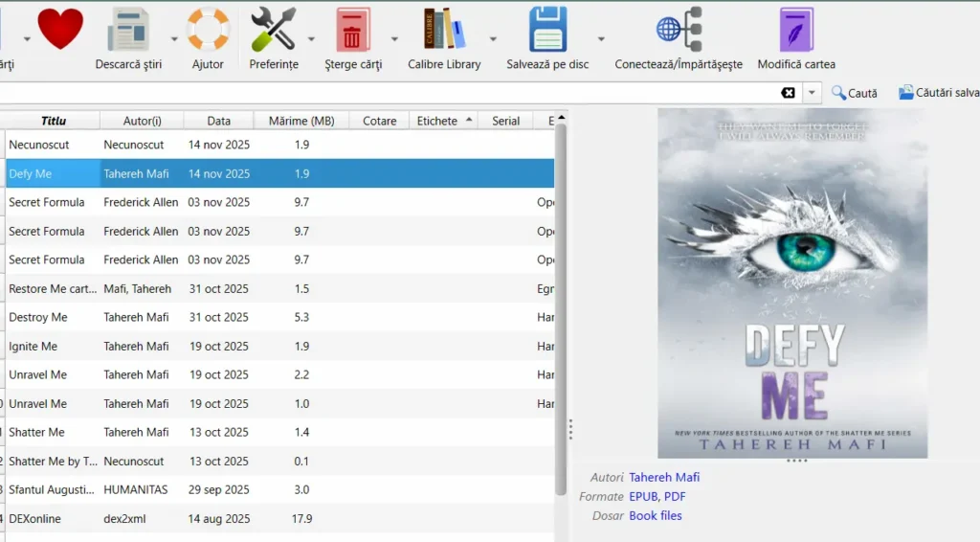Screen dimensions: 980x542
Task: Sort books by the Titlu column header
Action: (x=54, y=121)
